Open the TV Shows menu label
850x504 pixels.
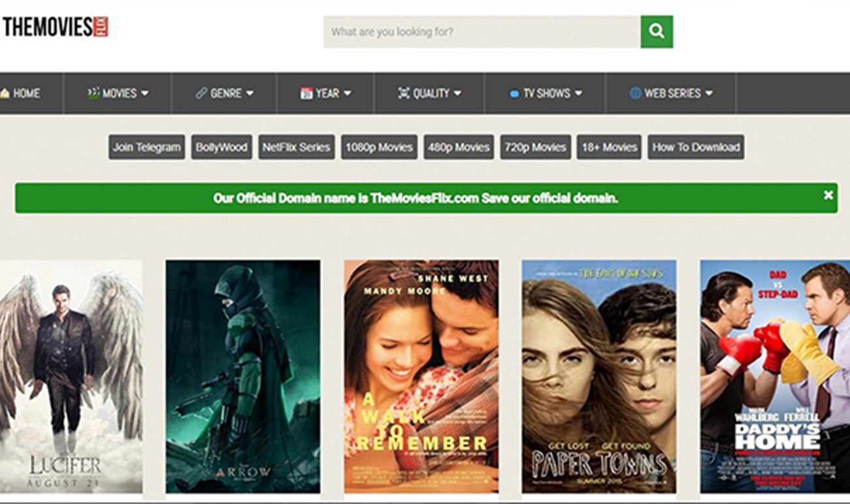(x=547, y=93)
